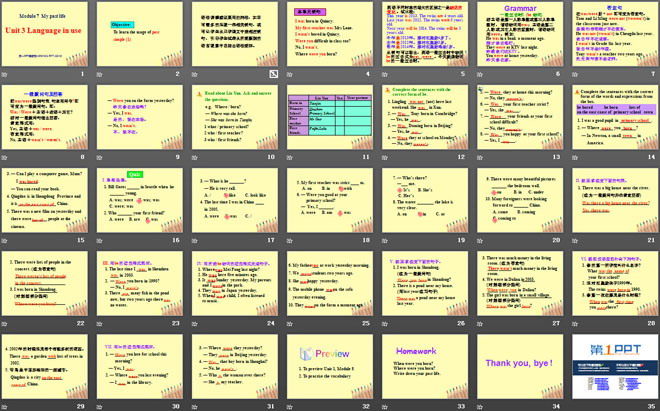Select hidden slide 3 thumbnail
Viewport: 660px width, 411px height.
pyautogui.click(x=235, y=34)
